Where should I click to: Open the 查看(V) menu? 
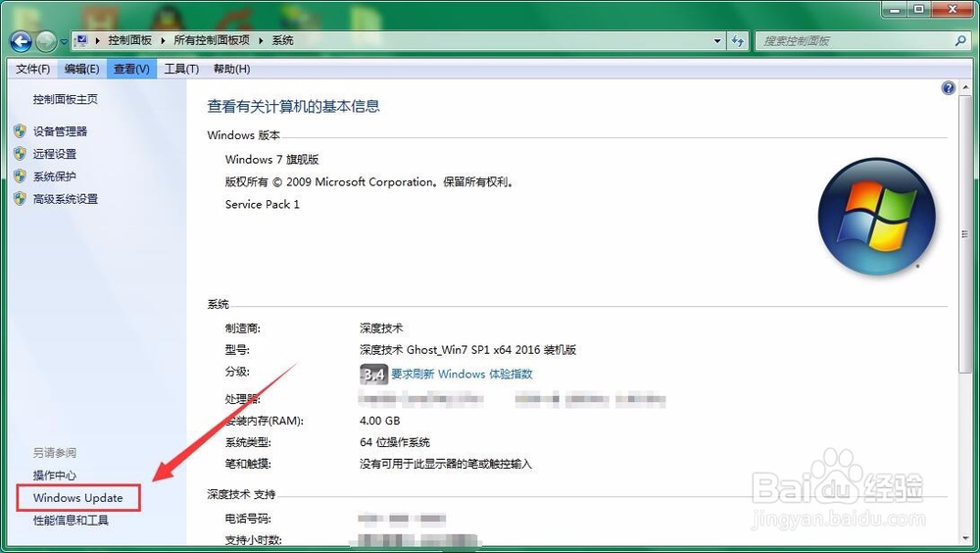coord(131,69)
